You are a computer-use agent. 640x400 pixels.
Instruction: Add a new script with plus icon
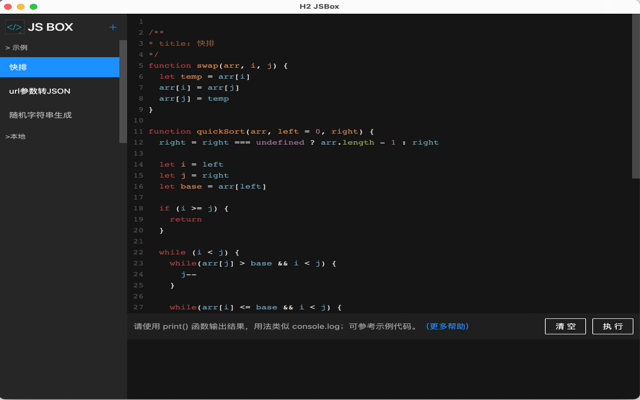coord(113,27)
